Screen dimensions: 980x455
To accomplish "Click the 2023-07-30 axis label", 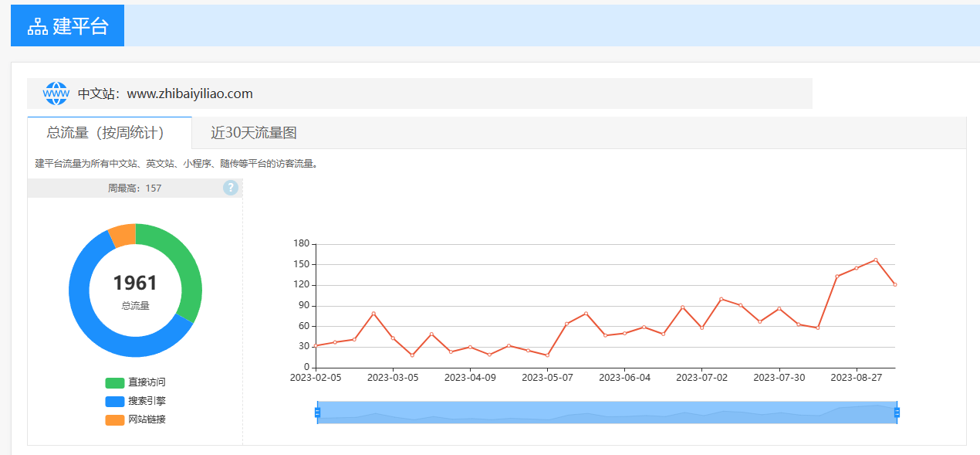I will click(779, 378).
